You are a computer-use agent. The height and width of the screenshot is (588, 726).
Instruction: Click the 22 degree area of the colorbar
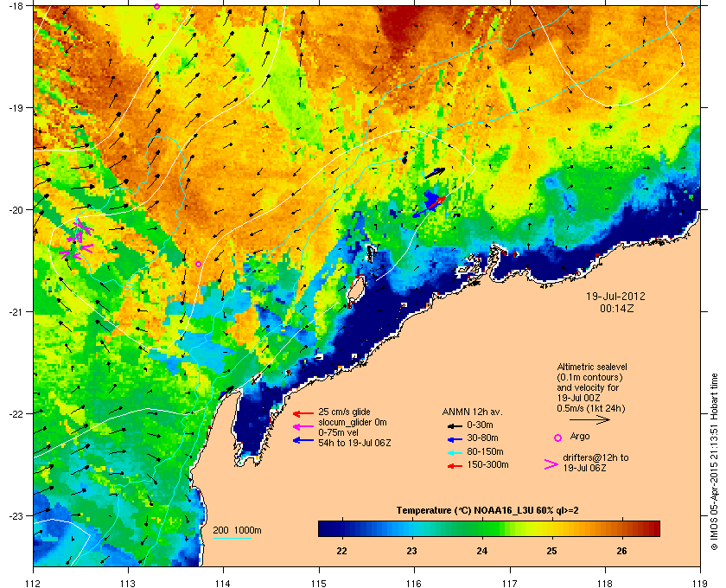[341, 528]
